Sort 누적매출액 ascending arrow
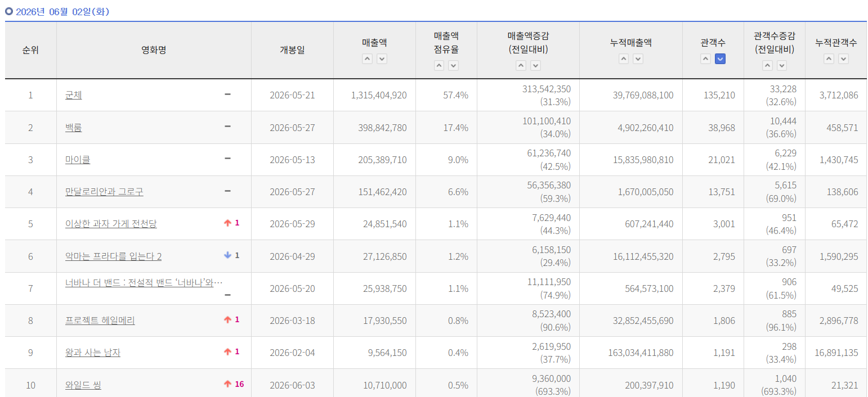Image resolution: width=868 pixels, height=397 pixels. tap(624, 59)
